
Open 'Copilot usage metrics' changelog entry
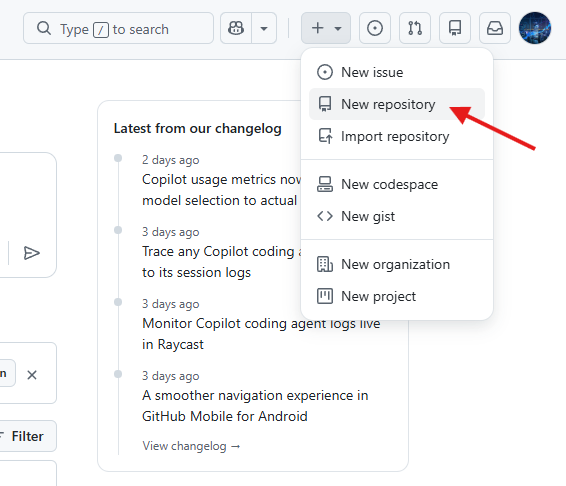pos(221,190)
